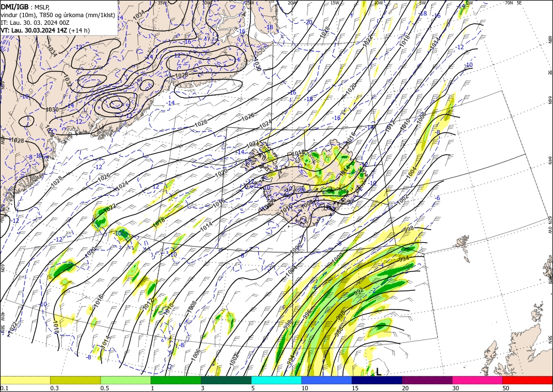Click the '35W' longitude label
This screenshot has width=553, height=392.
coord(162,3)
